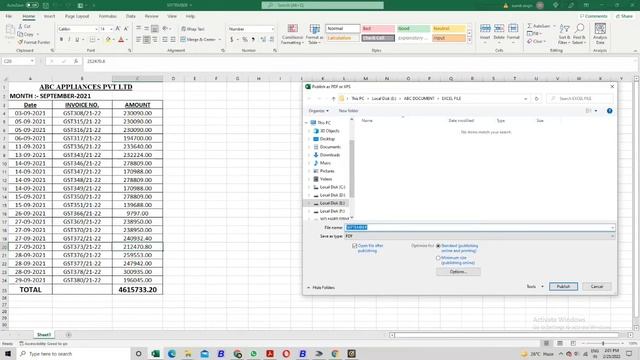The height and width of the screenshot is (360, 640).
Task: Toggle Italic formatting
Action: [69, 40]
